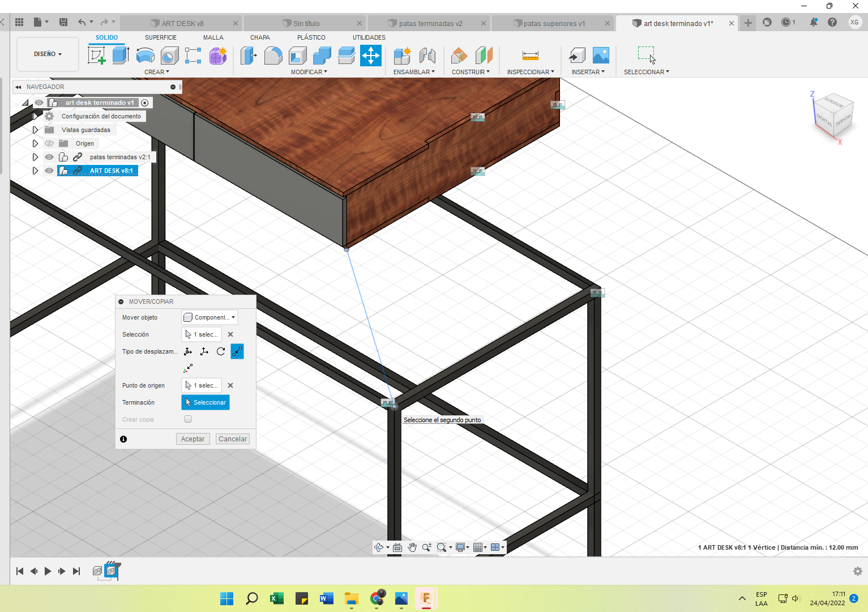Open the ENSAMBLAR dropdown menu
This screenshot has width=868, height=612.
[414, 72]
